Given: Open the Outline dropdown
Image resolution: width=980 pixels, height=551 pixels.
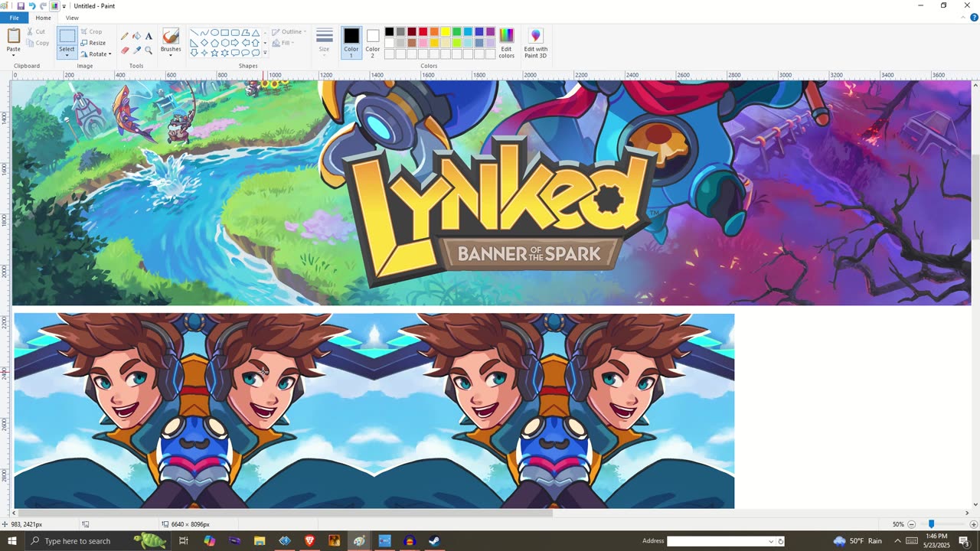Looking at the screenshot, I should (x=289, y=32).
